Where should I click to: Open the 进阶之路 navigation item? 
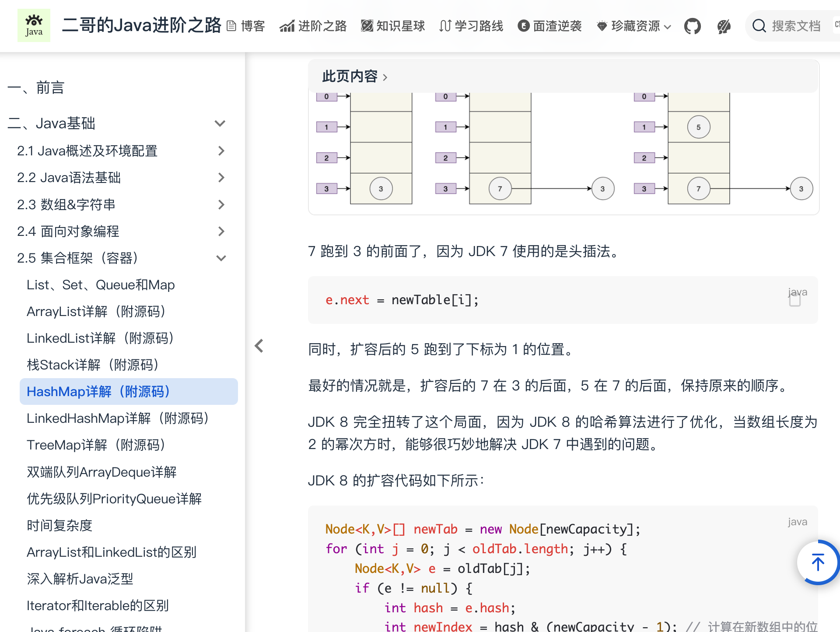313,26
